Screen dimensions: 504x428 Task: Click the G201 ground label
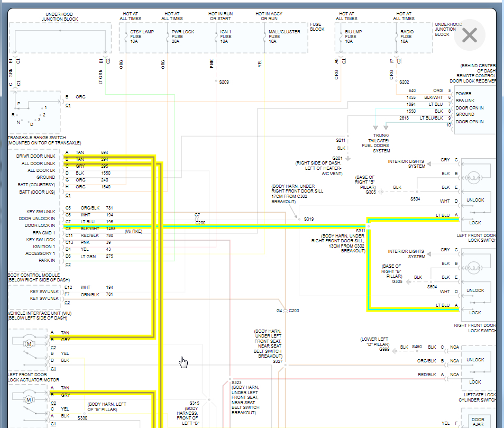tap(337, 158)
